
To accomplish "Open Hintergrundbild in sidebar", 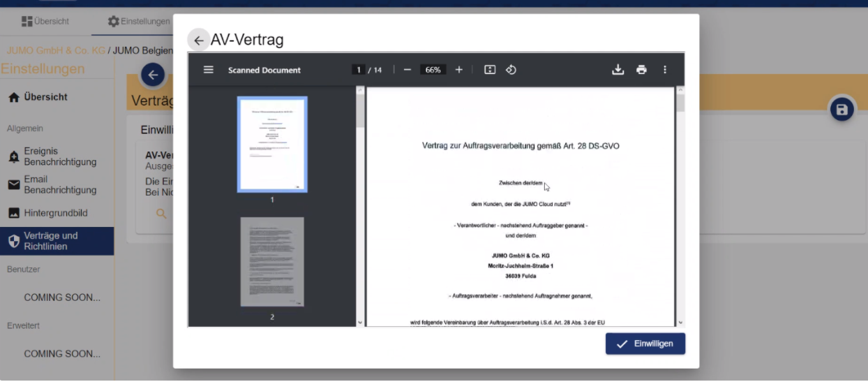I will [x=56, y=213].
